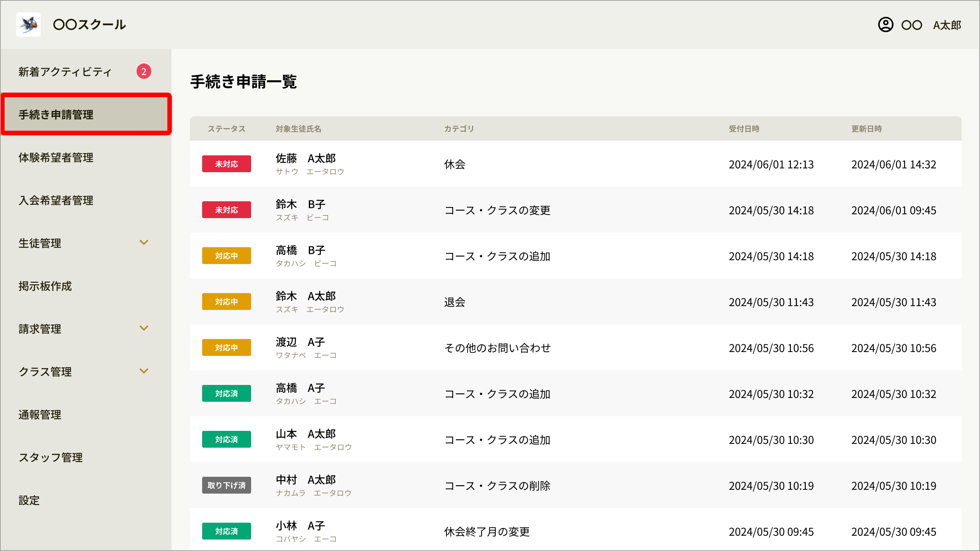Click 対応済 badge for 小林 A子
Screen dimensions: 980x551
(227, 531)
